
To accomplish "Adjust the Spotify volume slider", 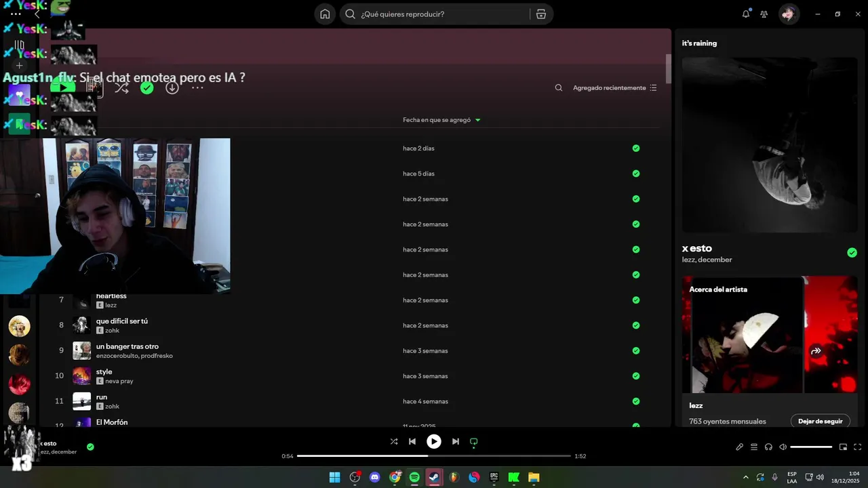I will pyautogui.click(x=811, y=447).
